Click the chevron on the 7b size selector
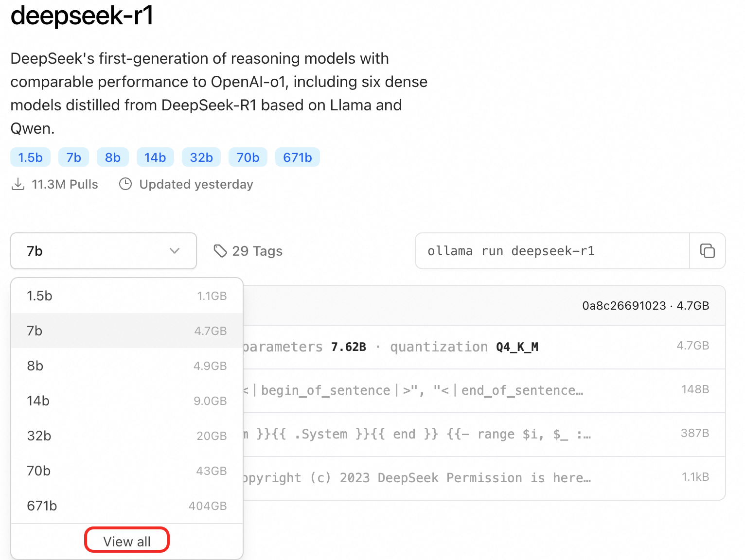Viewport: 745px width, 560px height. point(175,251)
